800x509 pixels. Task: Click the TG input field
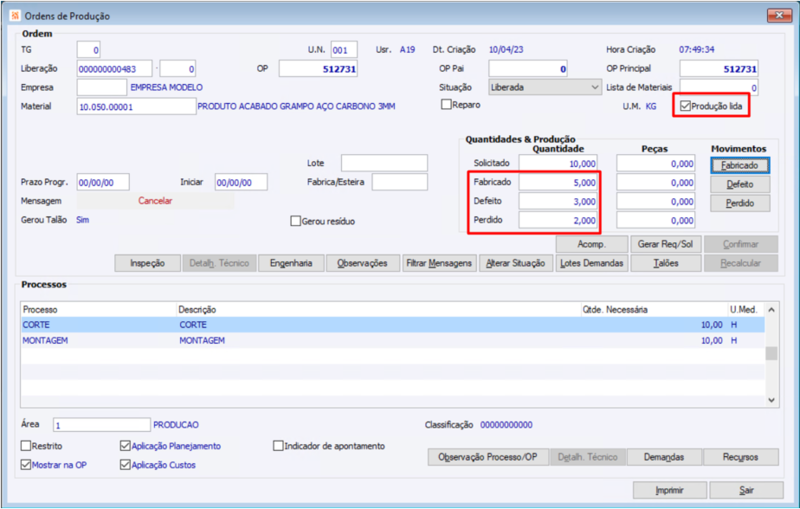click(89, 50)
